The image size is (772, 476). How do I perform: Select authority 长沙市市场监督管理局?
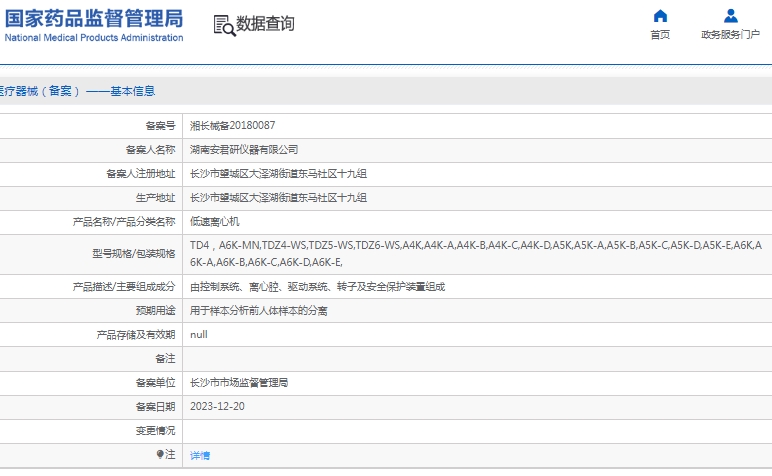point(239,382)
